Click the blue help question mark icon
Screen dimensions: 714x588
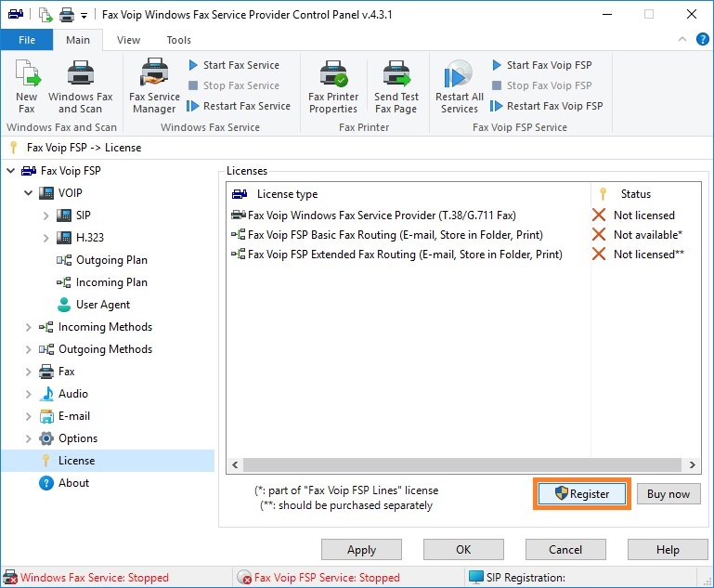click(703, 40)
